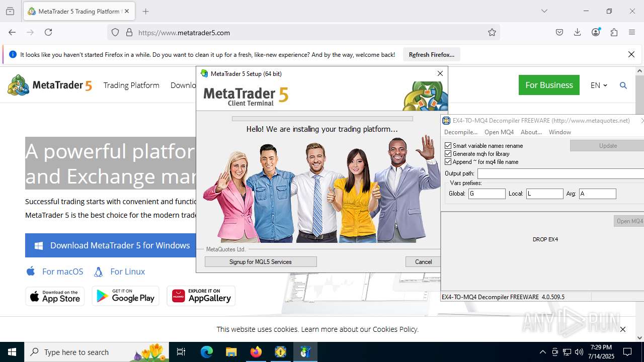
Task: Open the volume control in tray
Action: point(579,352)
